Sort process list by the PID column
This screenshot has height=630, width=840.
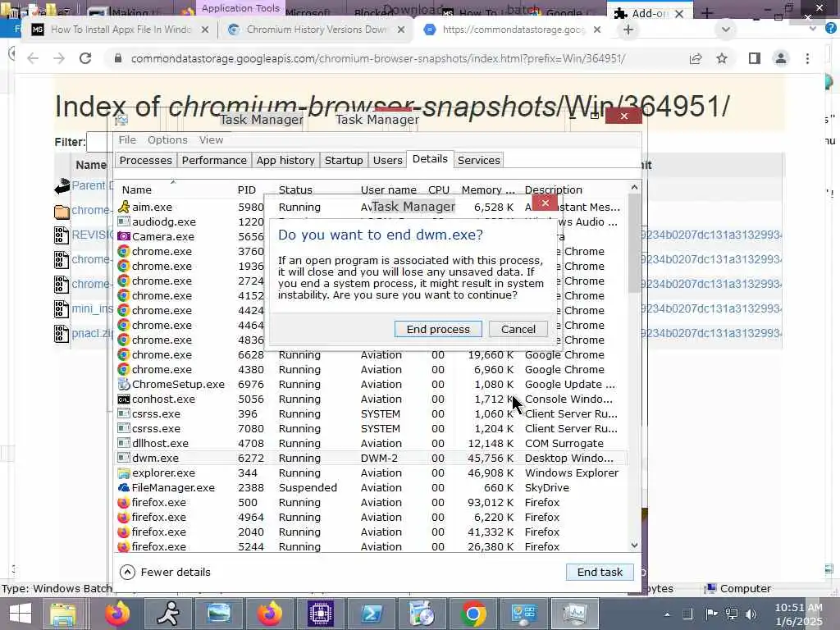click(x=246, y=189)
